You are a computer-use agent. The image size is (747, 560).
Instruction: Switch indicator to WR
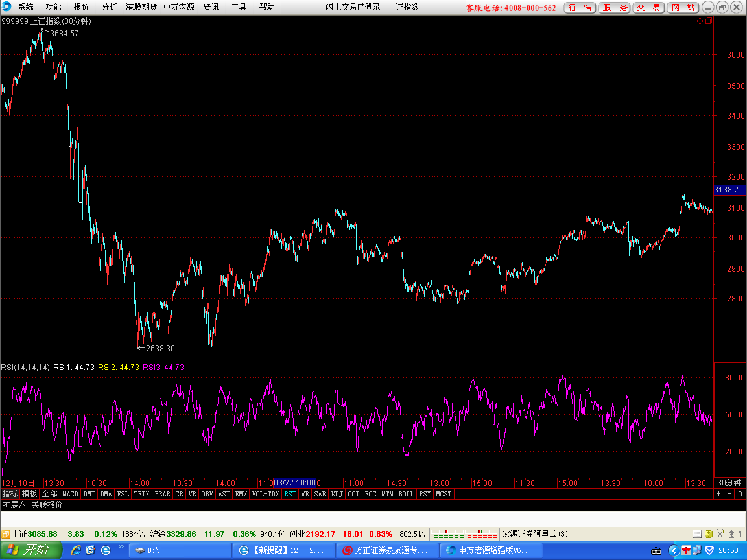click(305, 494)
